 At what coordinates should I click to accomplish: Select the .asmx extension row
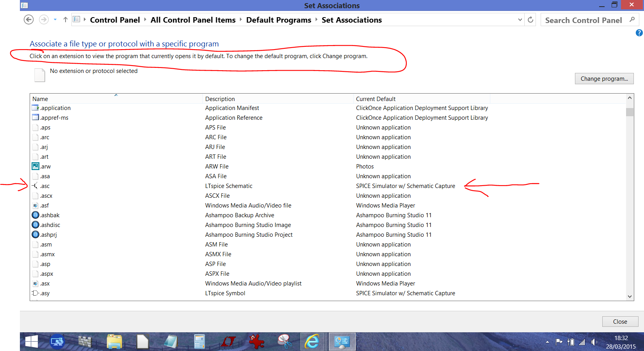[328, 254]
